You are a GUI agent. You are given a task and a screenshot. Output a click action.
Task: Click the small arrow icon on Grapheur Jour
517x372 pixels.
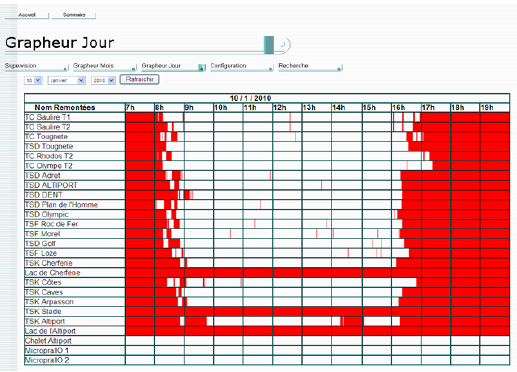202,68
